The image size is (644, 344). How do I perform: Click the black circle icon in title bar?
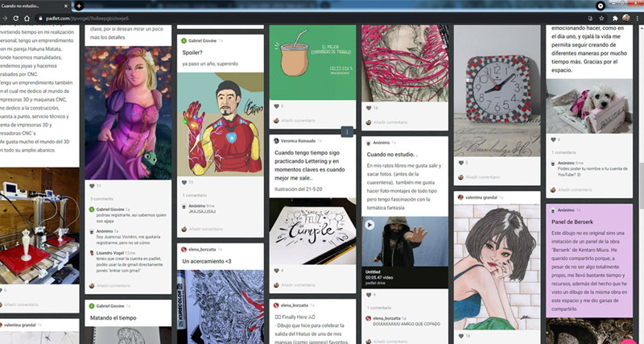tap(601, 6)
